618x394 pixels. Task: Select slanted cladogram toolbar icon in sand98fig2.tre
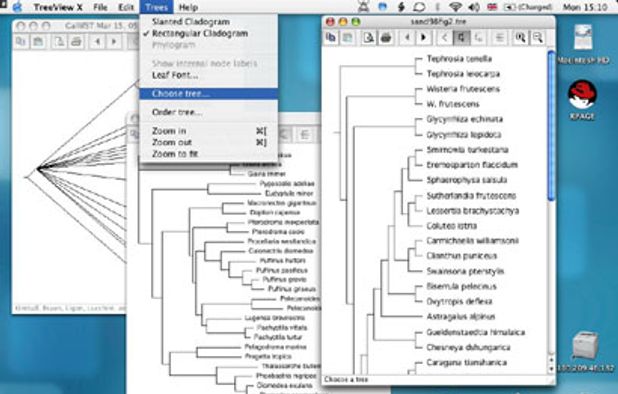(445, 38)
